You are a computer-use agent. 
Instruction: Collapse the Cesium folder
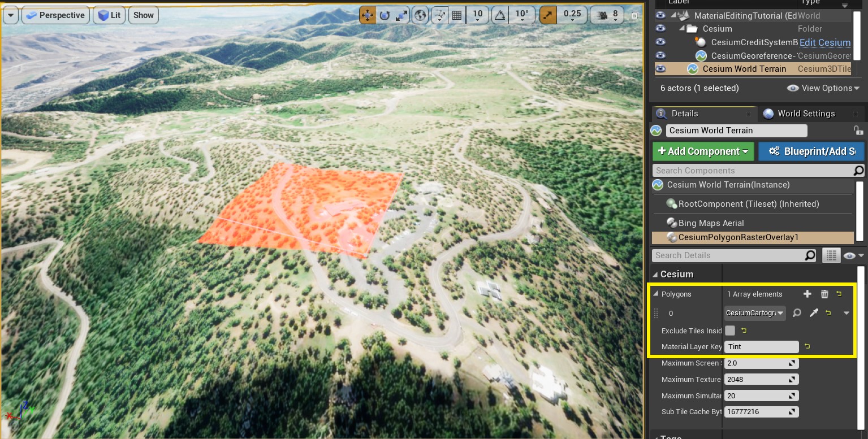point(683,28)
